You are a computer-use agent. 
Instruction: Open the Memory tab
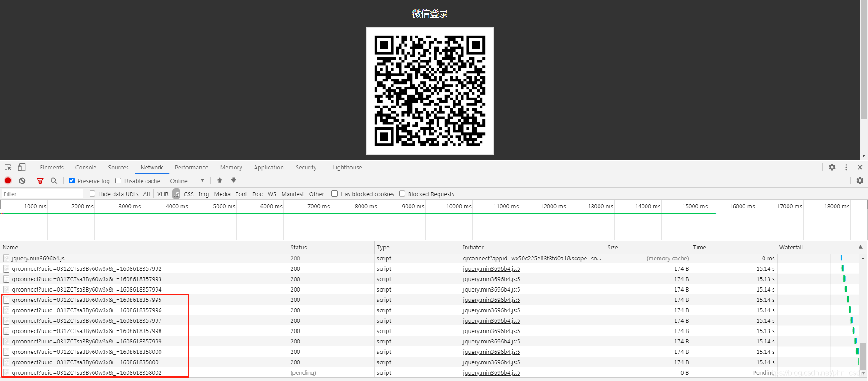pyautogui.click(x=231, y=168)
